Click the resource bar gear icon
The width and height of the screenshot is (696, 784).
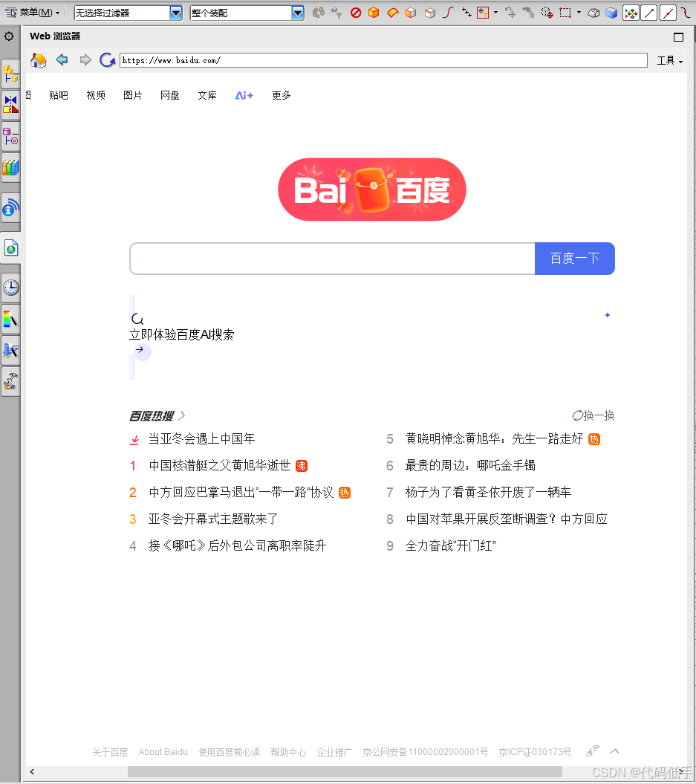pyautogui.click(x=8, y=36)
